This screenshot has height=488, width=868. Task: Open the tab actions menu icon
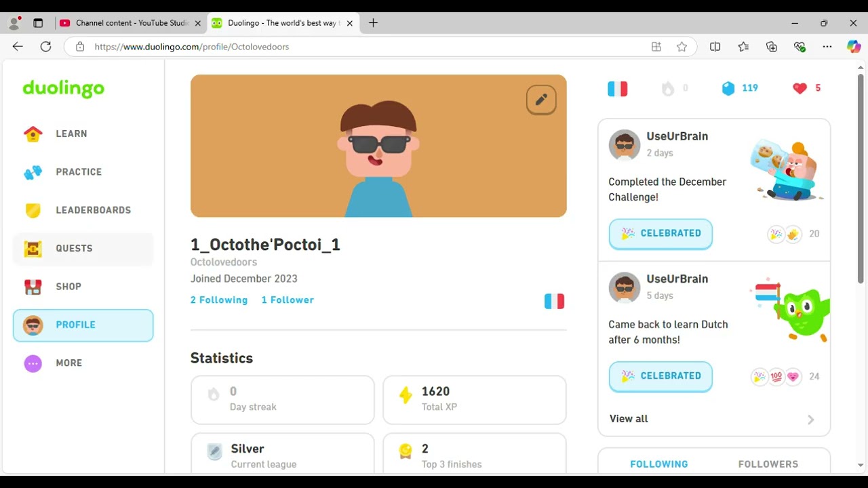pos(38,23)
